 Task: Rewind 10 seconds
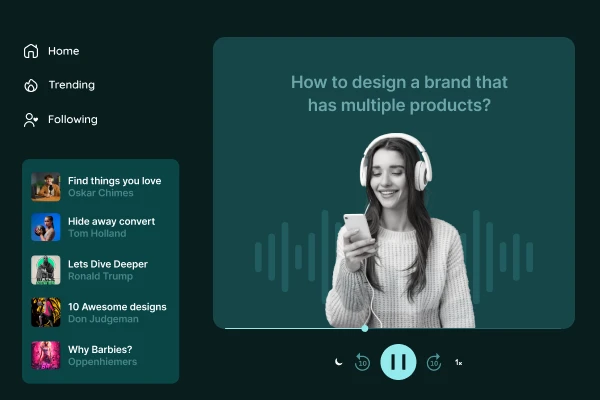click(362, 362)
